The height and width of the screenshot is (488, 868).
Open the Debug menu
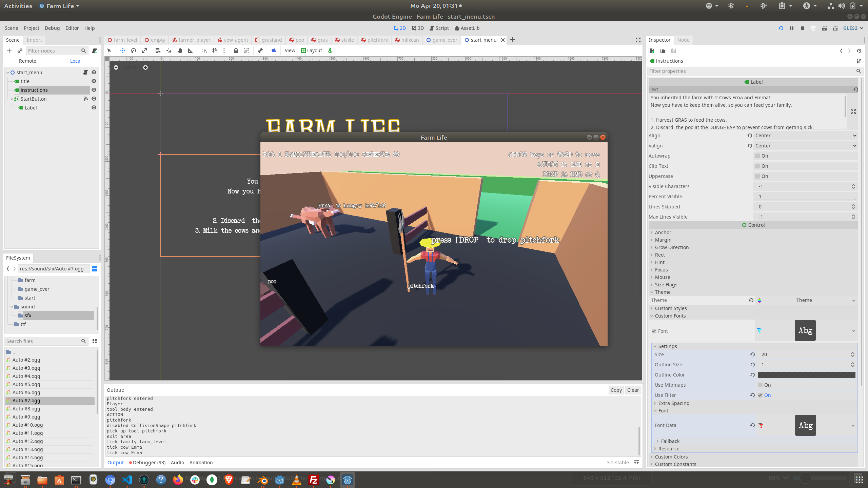[52, 28]
